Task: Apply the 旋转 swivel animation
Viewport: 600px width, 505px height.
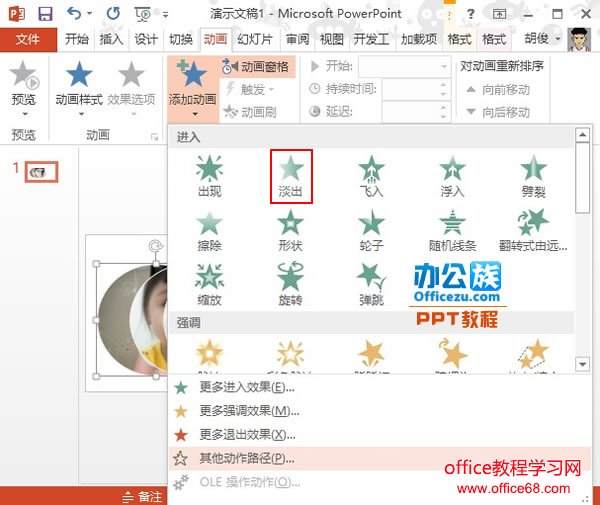Action: 290,285
